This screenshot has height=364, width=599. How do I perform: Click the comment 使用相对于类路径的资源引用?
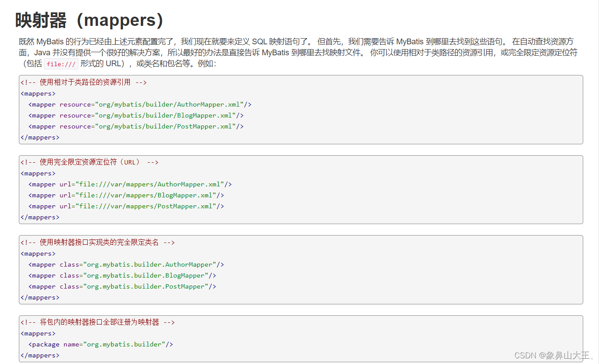(x=84, y=82)
